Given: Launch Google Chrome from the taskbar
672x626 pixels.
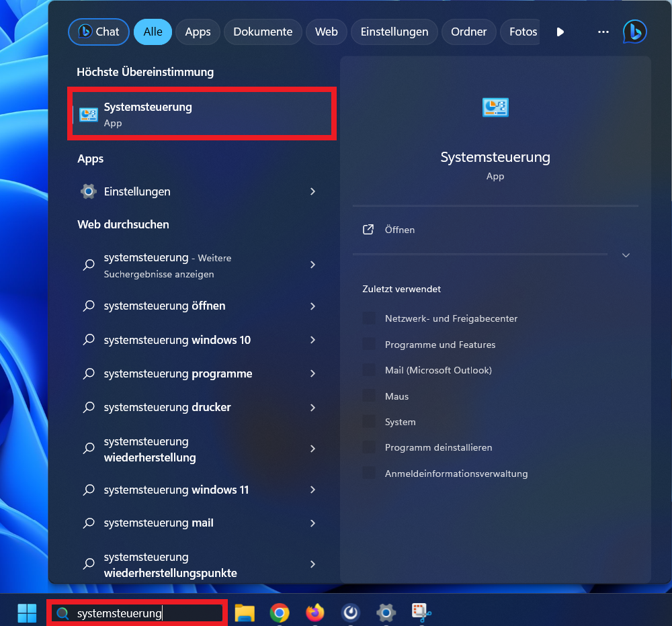Looking at the screenshot, I should pos(280,613).
